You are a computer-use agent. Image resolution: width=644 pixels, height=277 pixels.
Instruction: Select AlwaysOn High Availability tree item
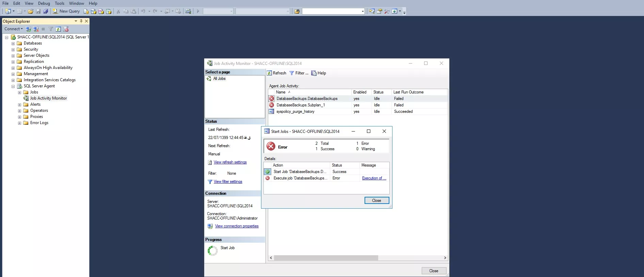pyautogui.click(x=48, y=68)
